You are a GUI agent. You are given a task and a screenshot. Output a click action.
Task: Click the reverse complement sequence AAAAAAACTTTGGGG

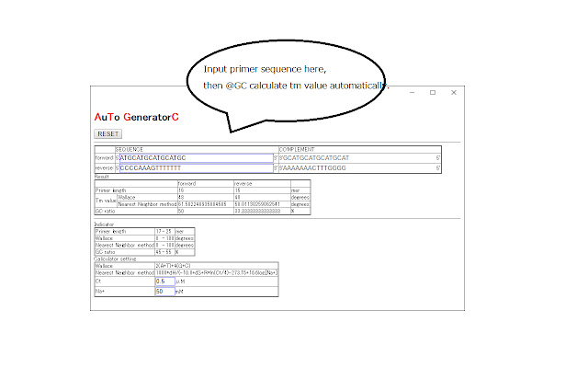click(x=319, y=167)
